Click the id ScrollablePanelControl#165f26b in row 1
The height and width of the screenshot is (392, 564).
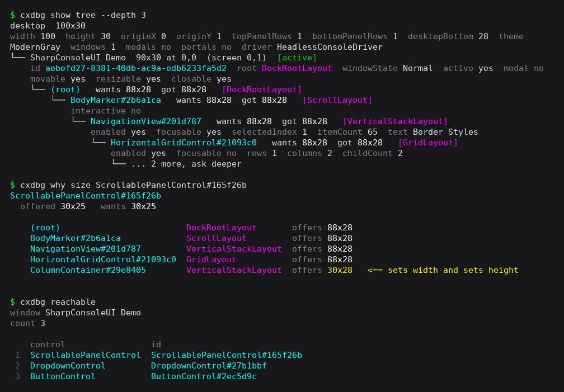click(x=227, y=355)
